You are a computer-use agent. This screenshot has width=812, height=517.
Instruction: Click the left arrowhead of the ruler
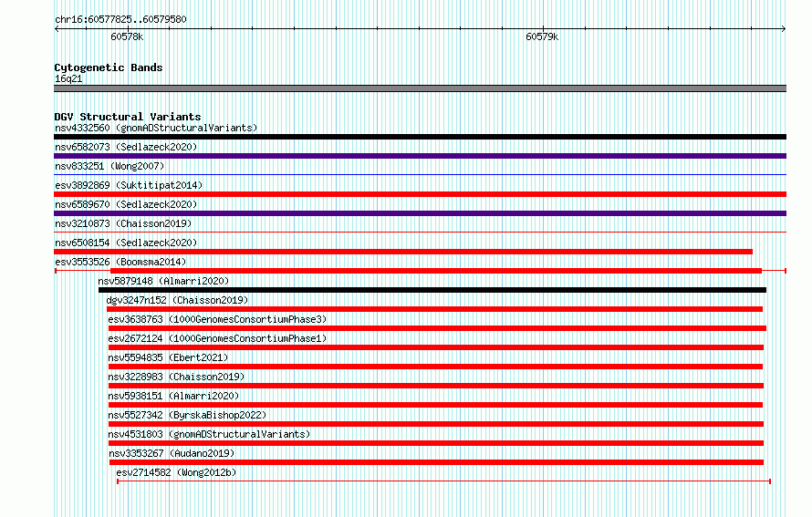[57, 28]
